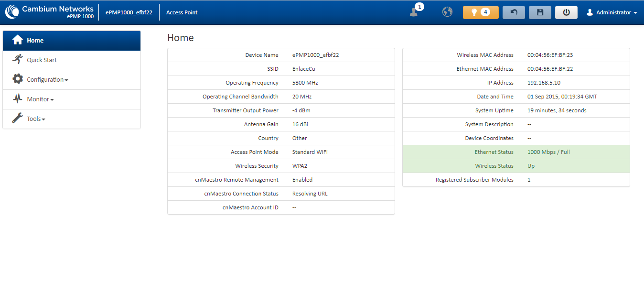Select the Home menu item
The width and height of the screenshot is (644, 304).
72,41
